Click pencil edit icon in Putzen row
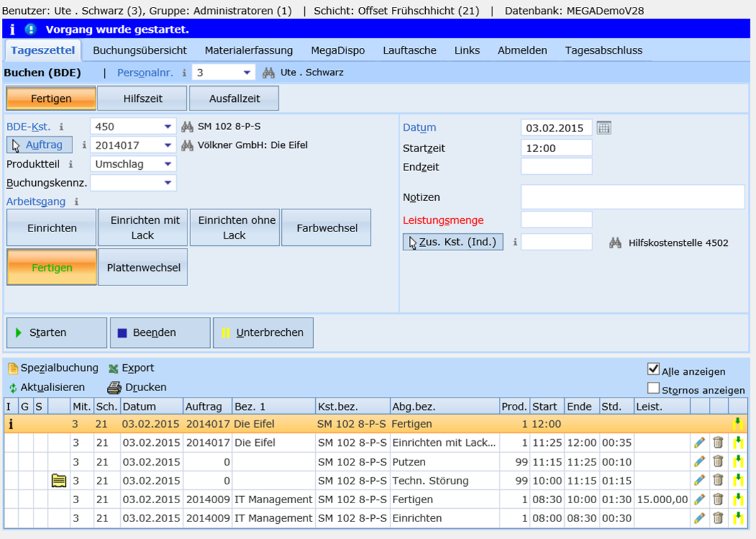 click(699, 462)
